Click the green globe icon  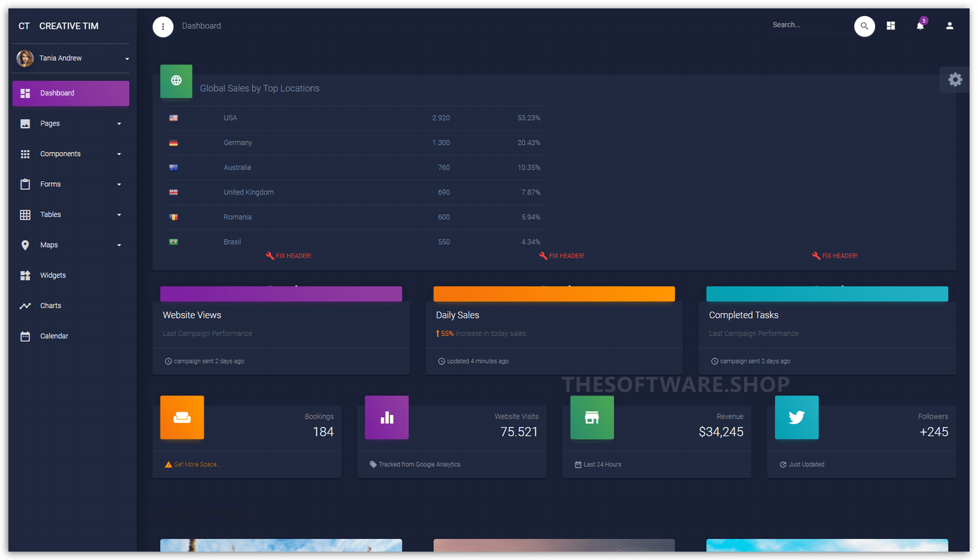(176, 80)
